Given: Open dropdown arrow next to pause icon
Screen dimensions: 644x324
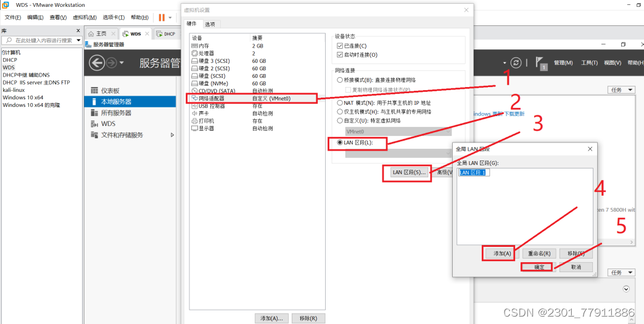Looking at the screenshot, I should [170, 18].
